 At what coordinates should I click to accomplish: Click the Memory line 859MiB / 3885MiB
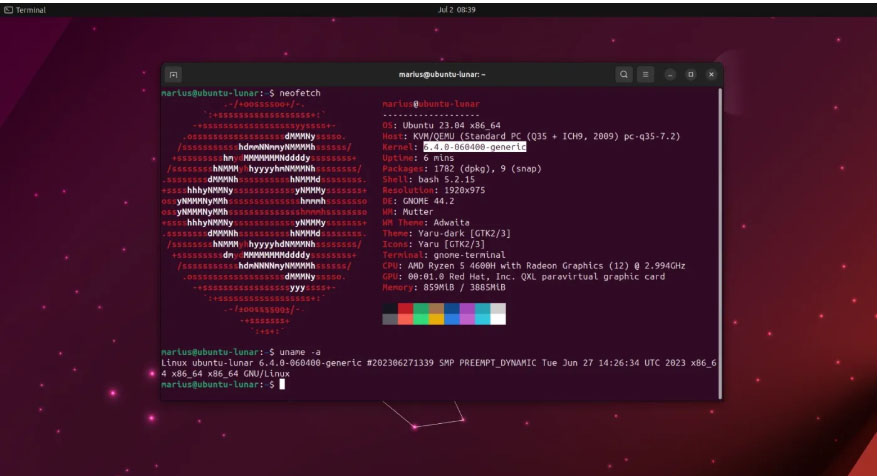(x=444, y=287)
